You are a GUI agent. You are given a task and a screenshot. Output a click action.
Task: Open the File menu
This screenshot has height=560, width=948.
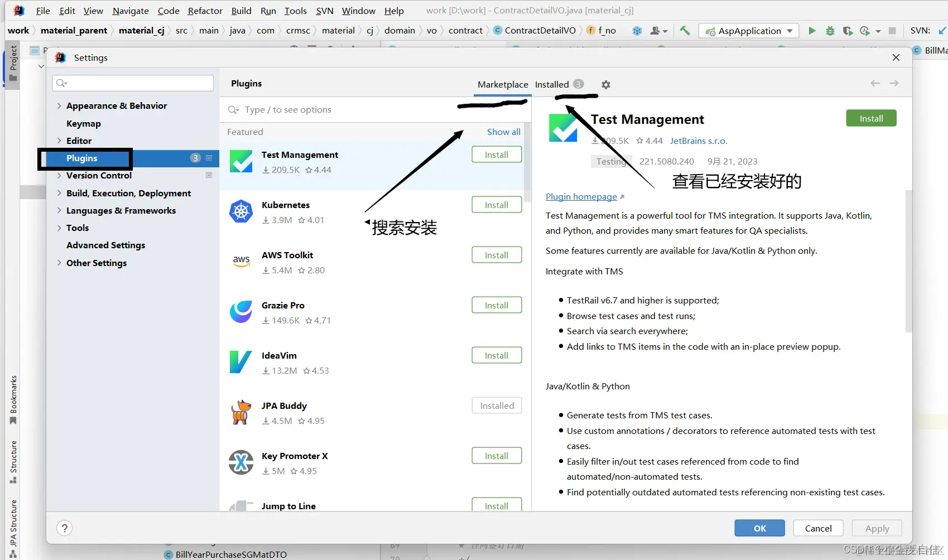coord(43,11)
